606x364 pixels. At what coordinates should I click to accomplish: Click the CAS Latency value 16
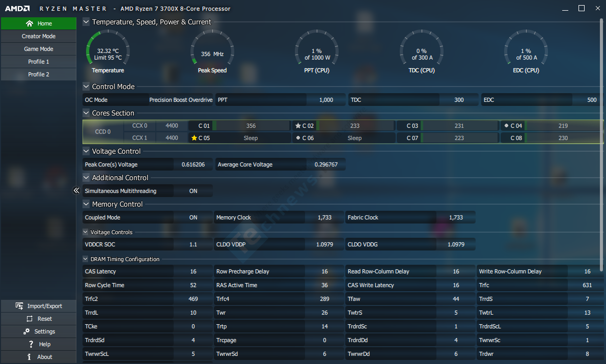(x=193, y=272)
